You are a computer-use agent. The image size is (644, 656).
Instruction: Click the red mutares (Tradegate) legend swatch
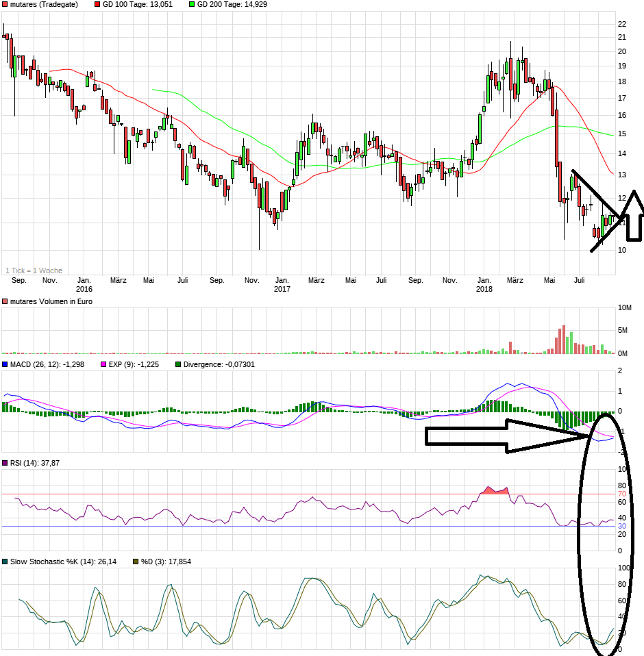[x=5, y=5]
